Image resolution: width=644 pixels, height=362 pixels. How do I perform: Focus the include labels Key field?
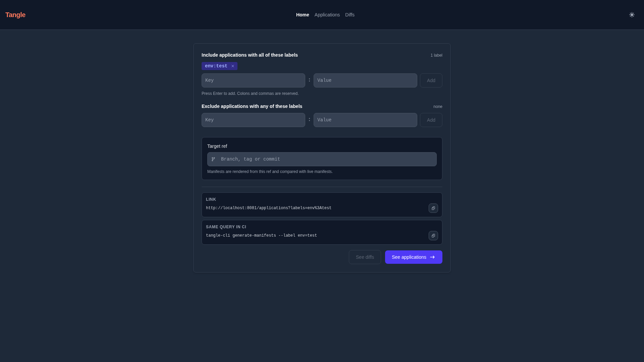point(253,80)
